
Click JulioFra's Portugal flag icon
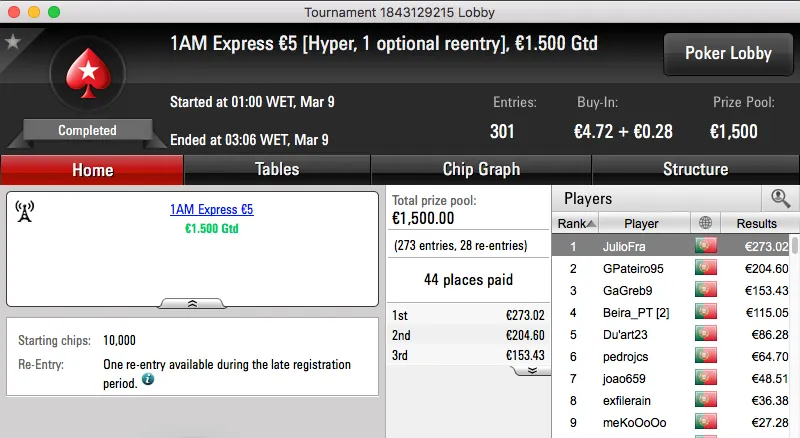click(707, 246)
